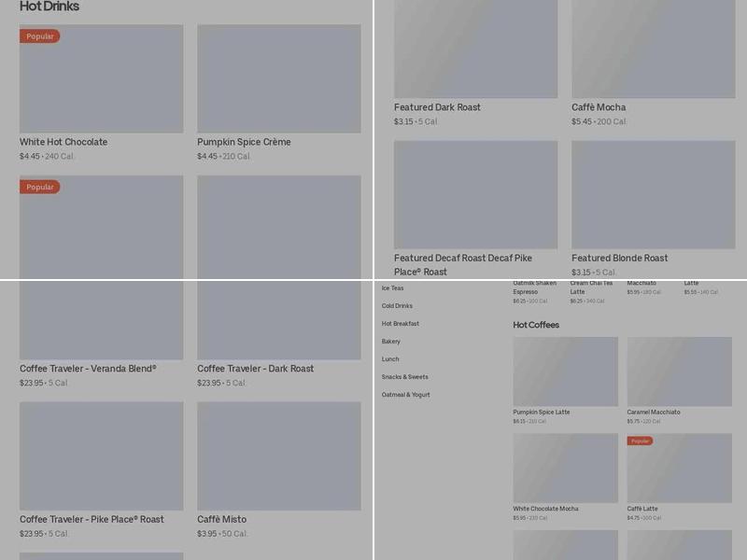Screen dimensions: 747x560
Task: Go to the Cold Drinks menu section
Action: (397, 306)
